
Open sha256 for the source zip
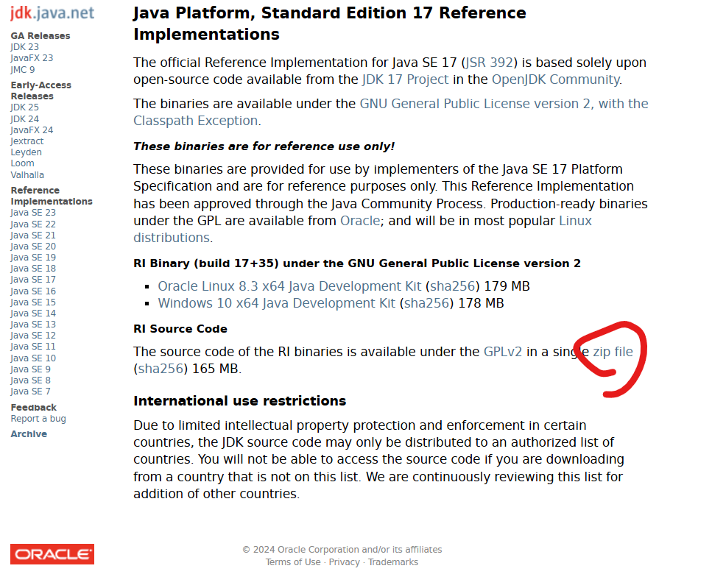tap(161, 369)
